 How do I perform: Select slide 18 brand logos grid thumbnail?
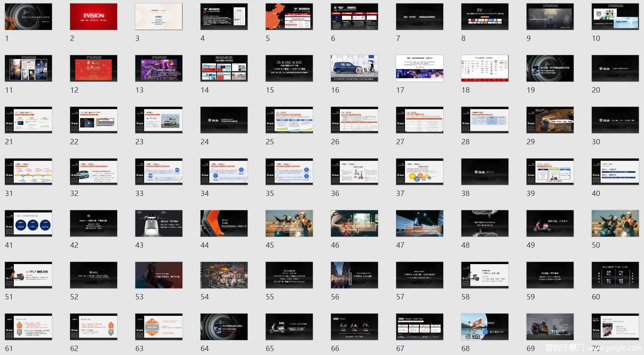[485, 68]
